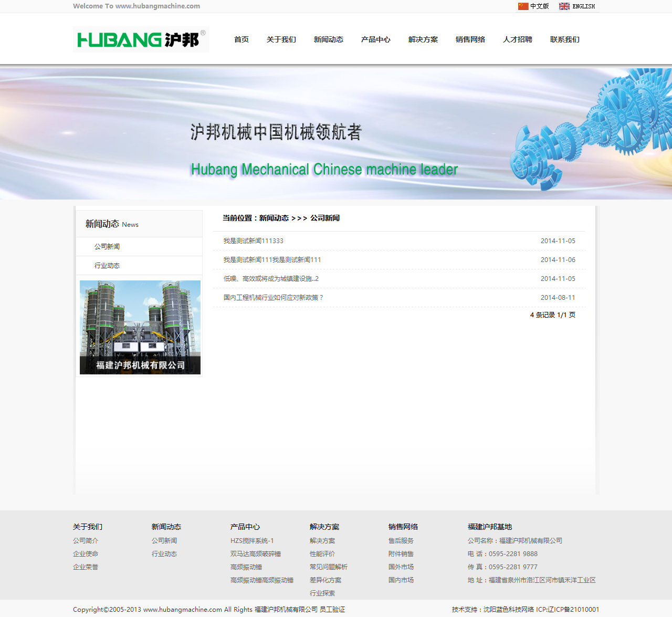
Task: Click footer heading 福建沪邦基地
Action: [x=490, y=527]
